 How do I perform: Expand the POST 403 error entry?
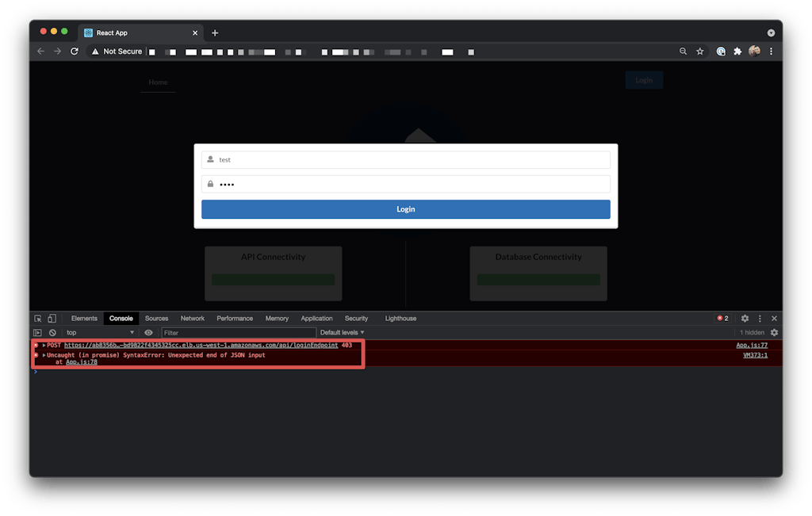click(44, 346)
